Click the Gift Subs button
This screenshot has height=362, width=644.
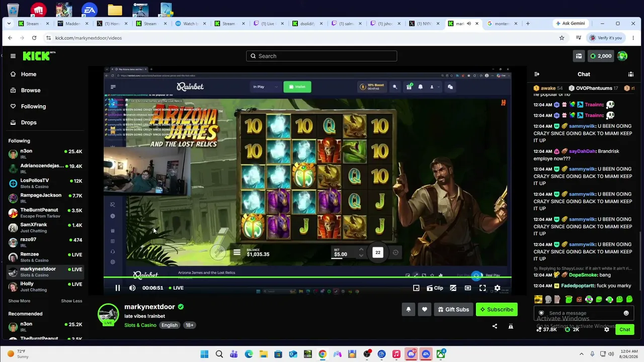(x=453, y=310)
